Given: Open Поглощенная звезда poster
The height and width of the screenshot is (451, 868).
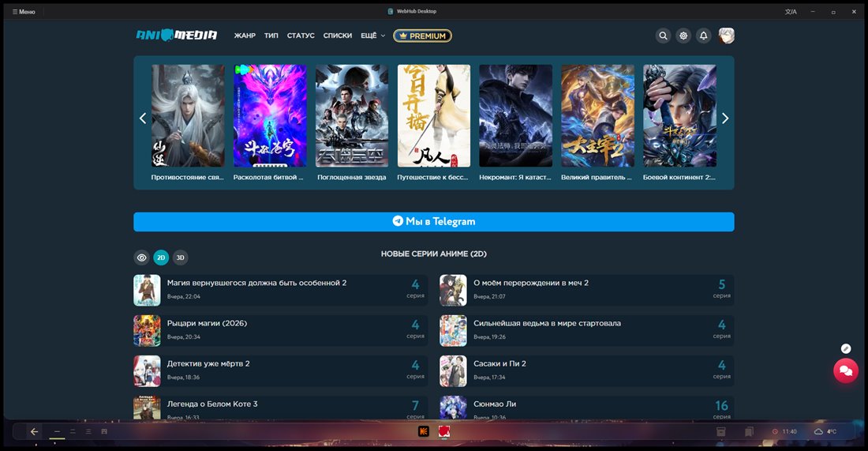Looking at the screenshot, I should [x=352, y=116].
